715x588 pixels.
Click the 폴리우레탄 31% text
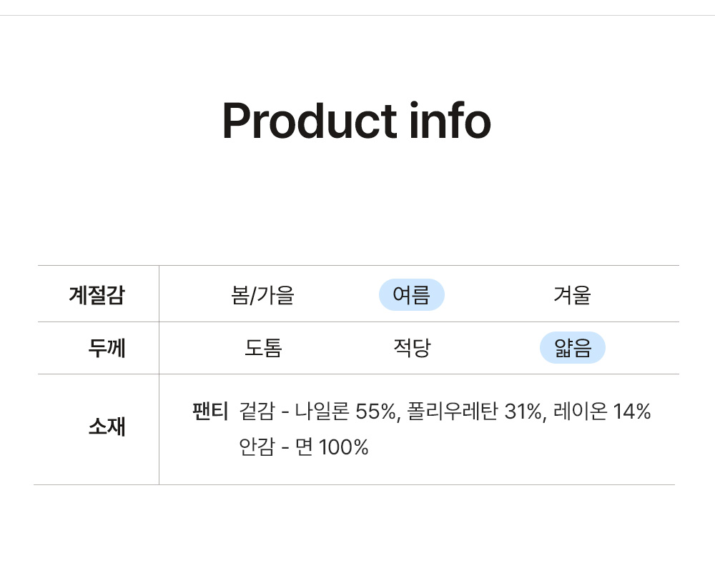[x=474, y=411]
